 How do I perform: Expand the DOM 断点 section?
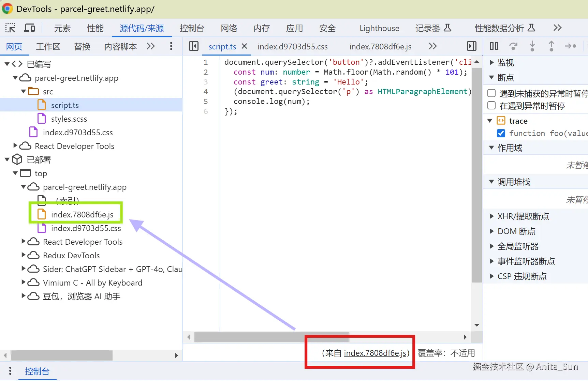tap(491, 231)
